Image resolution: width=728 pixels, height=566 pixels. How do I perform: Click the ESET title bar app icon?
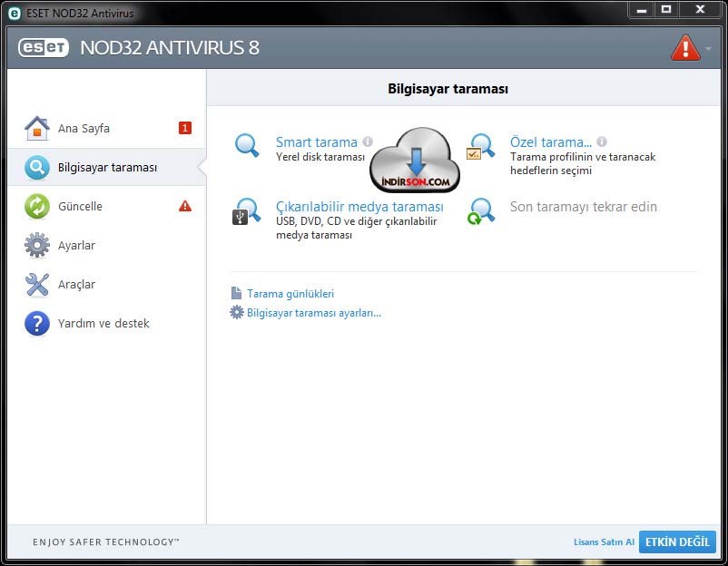pos(15,14)
